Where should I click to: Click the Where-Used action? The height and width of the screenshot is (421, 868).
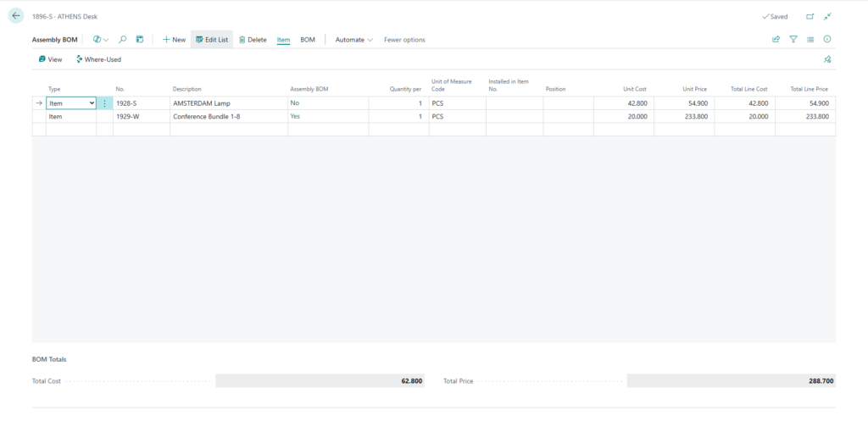click(99, 59)
